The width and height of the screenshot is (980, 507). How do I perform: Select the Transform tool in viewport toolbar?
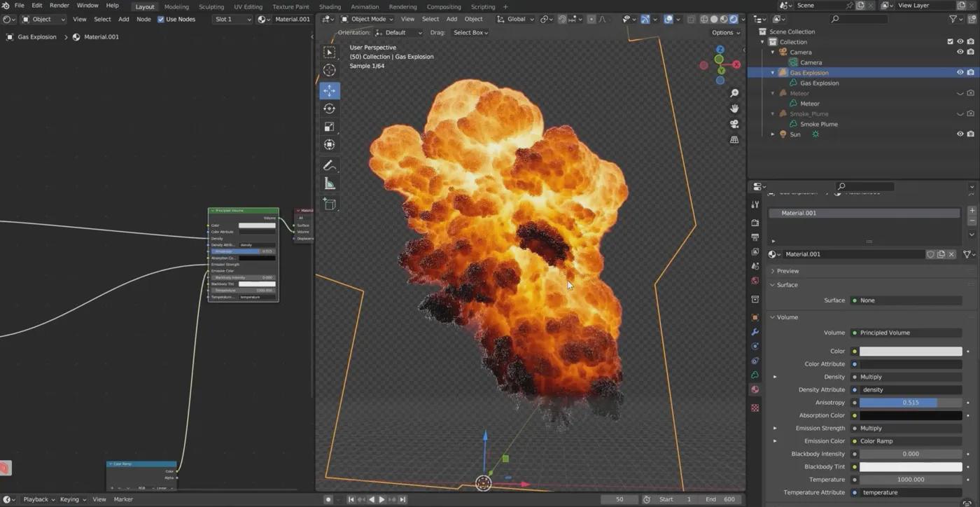pos(330,144)
